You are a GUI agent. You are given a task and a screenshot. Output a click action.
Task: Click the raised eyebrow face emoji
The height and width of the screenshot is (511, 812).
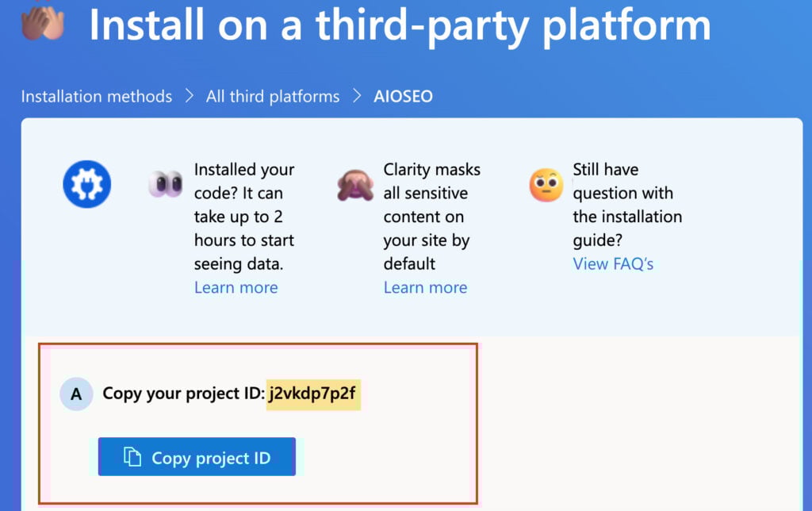point(546,185)
